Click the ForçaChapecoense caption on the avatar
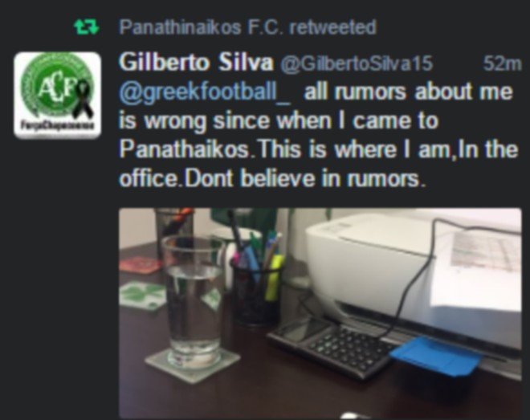This screenshot has width=530, height=420. 58,125
